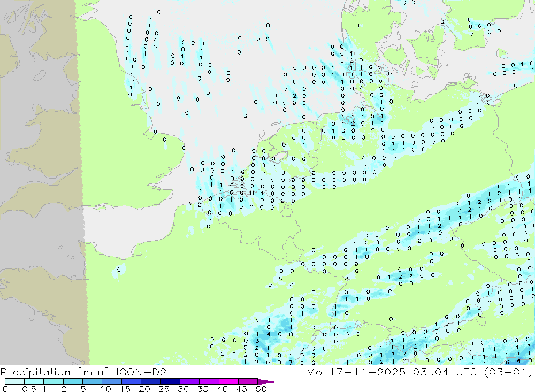Click the legend label '35'
Viewport: 535px width, 392px height.
point(203,389)
